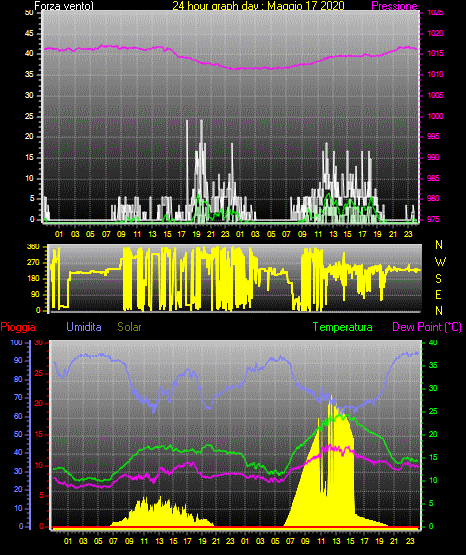
Task: Click the 1010 value on pressure axis
Action: pos(435,74)
